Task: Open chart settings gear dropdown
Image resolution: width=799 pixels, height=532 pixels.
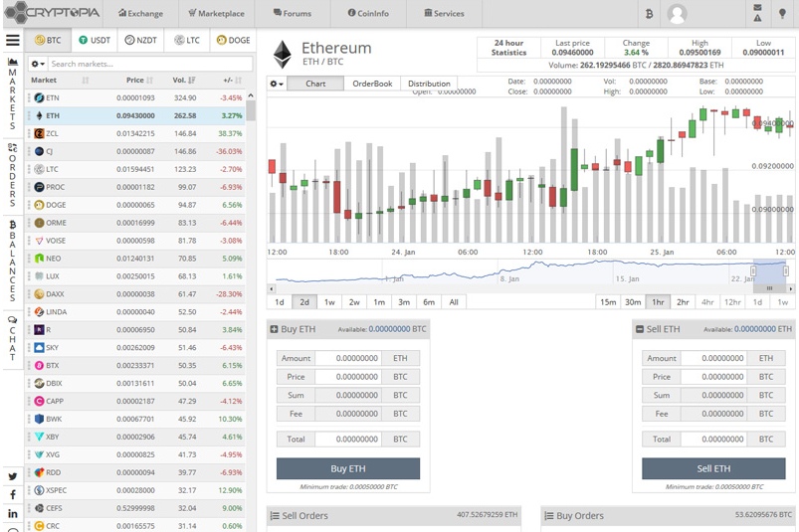Action: (277, 84)
